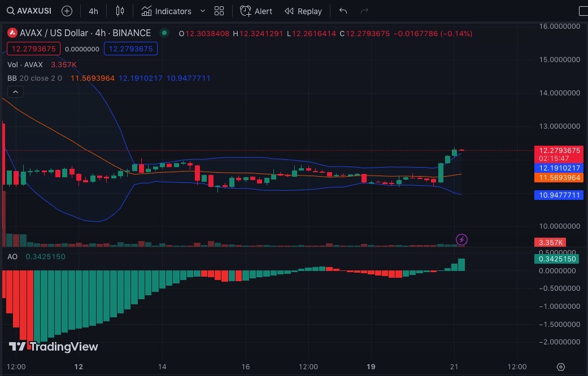Undo the last chart action
588x376 pixels.
pyautogui.click(x=343, y=11)
